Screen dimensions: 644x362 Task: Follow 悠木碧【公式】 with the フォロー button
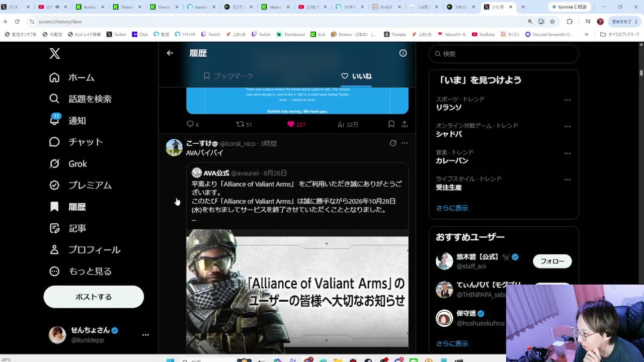552,261
